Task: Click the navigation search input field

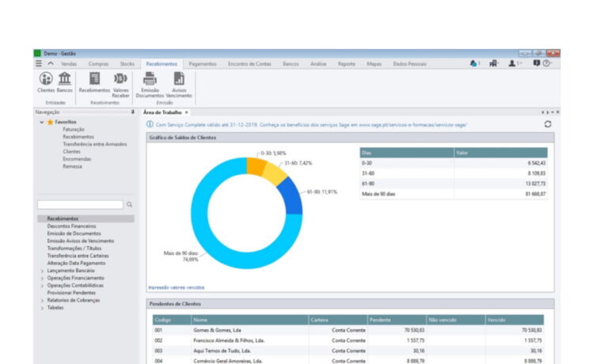Action: click(x=80, y=204)
